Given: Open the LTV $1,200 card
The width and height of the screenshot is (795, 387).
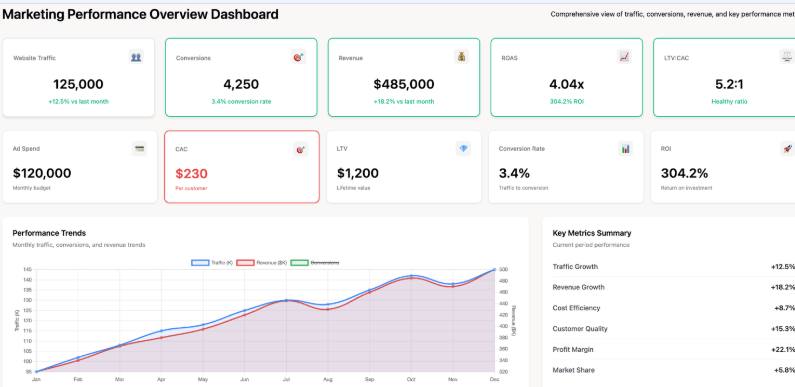Looking at the screenshot, I should click(404, 167).
